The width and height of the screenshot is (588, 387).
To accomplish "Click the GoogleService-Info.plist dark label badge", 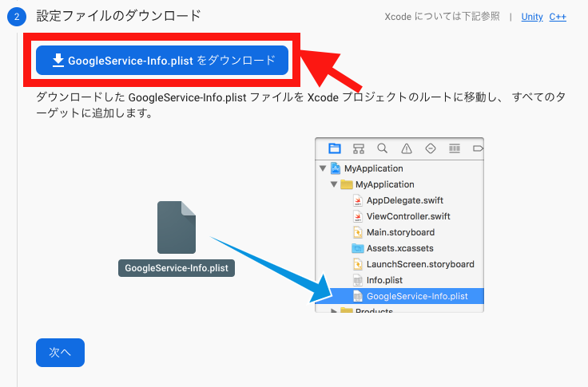I will pos(177,268).
